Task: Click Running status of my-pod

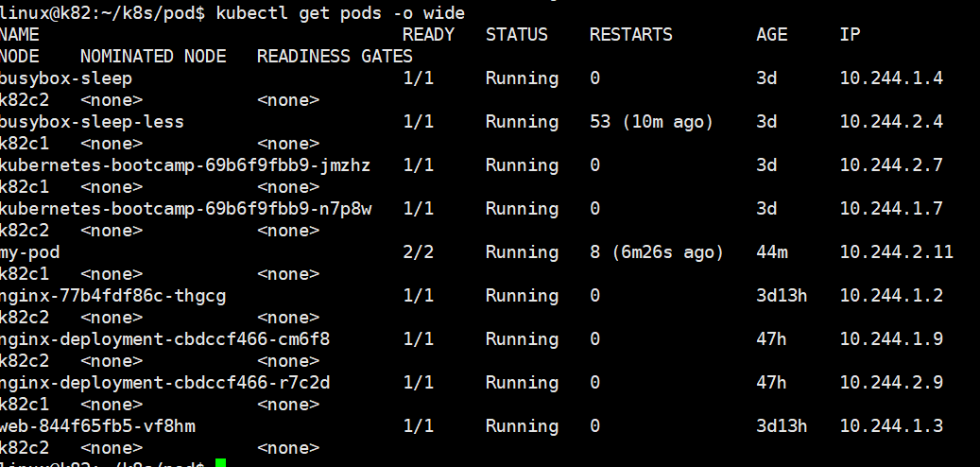Action: point(522,252)
